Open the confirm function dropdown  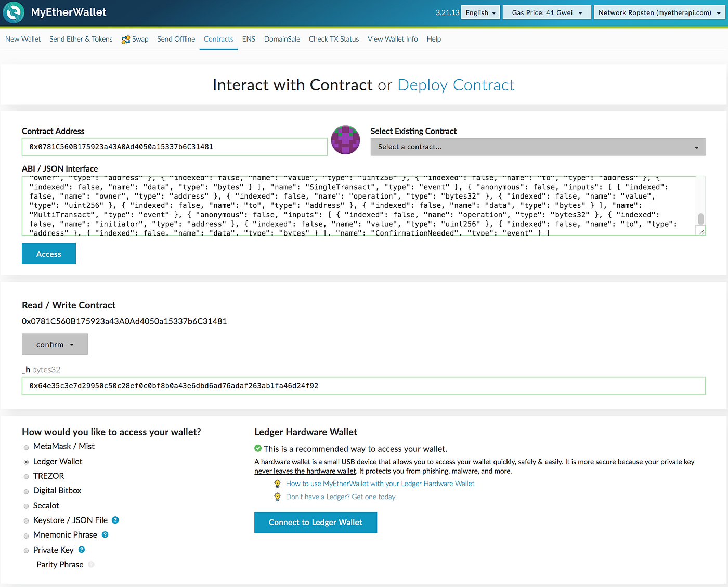[55, 344]
